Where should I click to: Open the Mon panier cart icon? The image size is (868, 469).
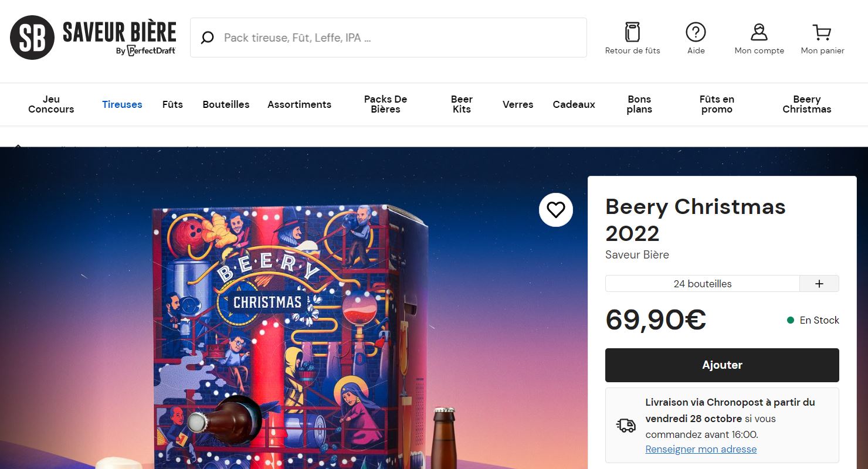pos(822,32)
